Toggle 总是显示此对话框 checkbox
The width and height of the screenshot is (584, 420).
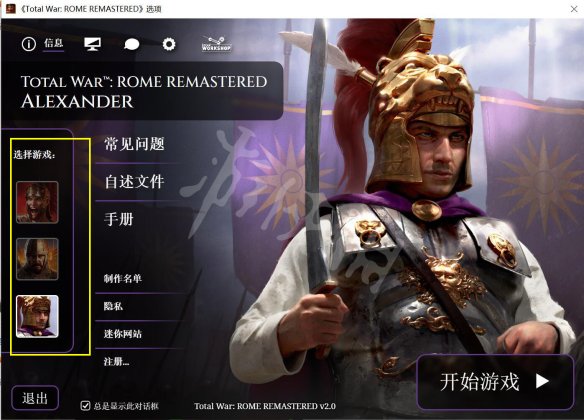click(x=85, y=405)
